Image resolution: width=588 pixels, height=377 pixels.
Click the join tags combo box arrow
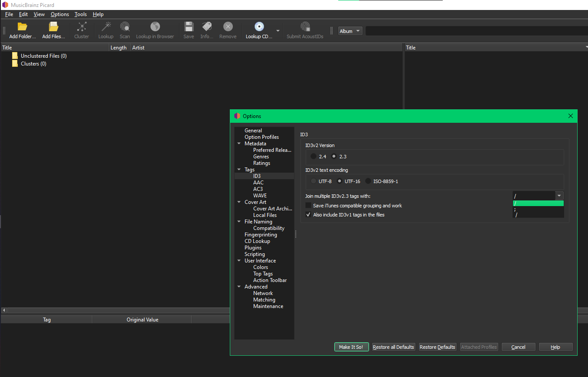[559, 196]
